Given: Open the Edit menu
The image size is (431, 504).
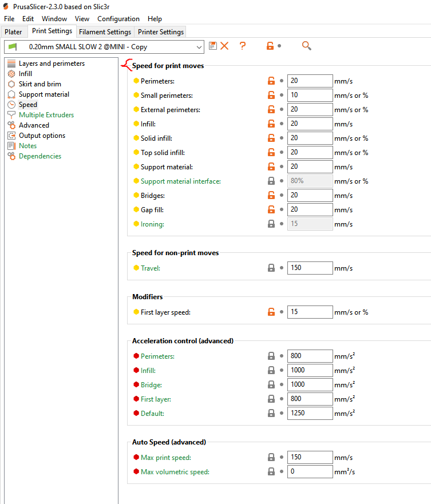Looking at the screenshot, I should tap(28, 19).
